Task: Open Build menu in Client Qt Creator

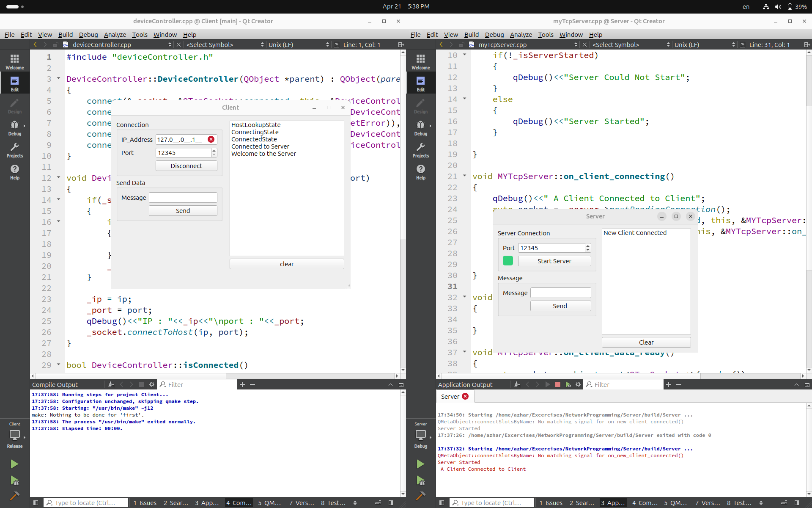Action: tap(65, 34)
